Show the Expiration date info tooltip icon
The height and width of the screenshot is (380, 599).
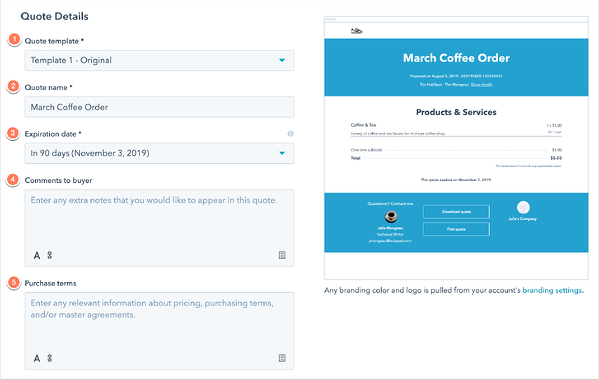[x=290, y=134]
